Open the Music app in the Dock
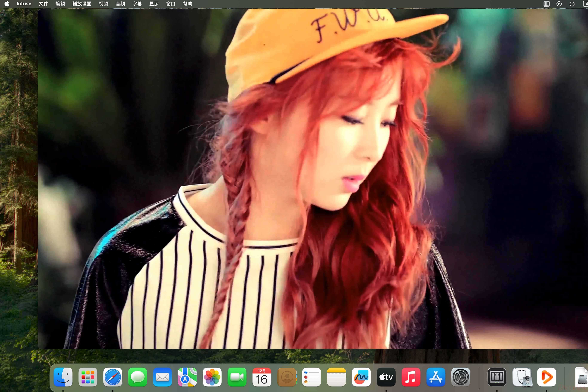The image size is (588, 392). (411, 377)
